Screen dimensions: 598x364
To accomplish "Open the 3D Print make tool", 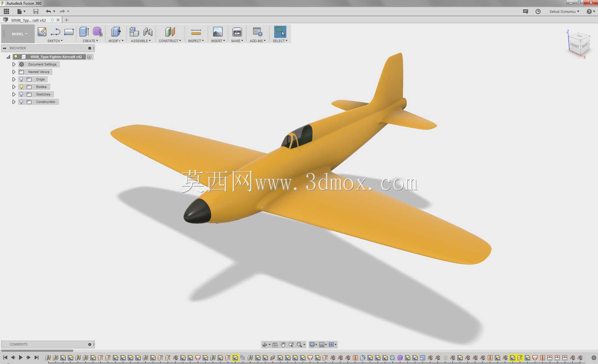I will pos(237,32).
